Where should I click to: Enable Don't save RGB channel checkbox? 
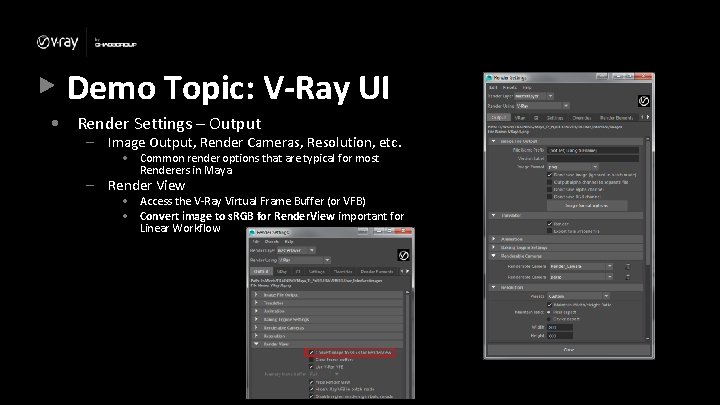(x=550, y=197)
